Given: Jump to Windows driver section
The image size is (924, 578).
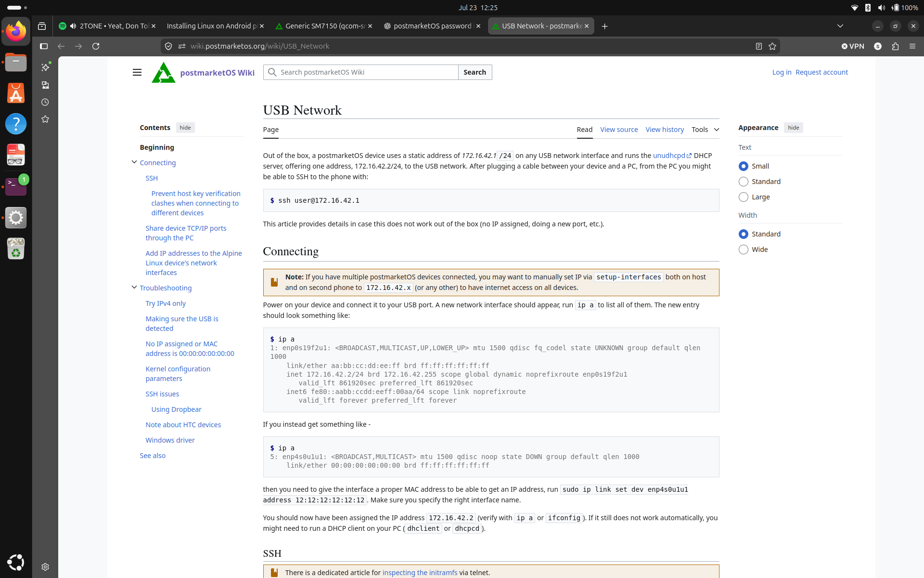Looking at the screenshot, I should click(x=170, y=440).
